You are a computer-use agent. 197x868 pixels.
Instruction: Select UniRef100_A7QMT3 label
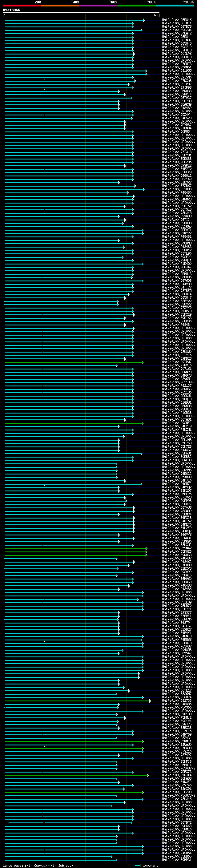pos(177,64)
